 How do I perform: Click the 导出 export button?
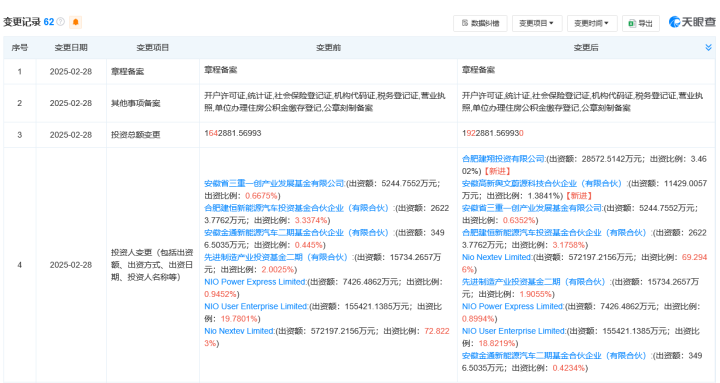(641, 23)
